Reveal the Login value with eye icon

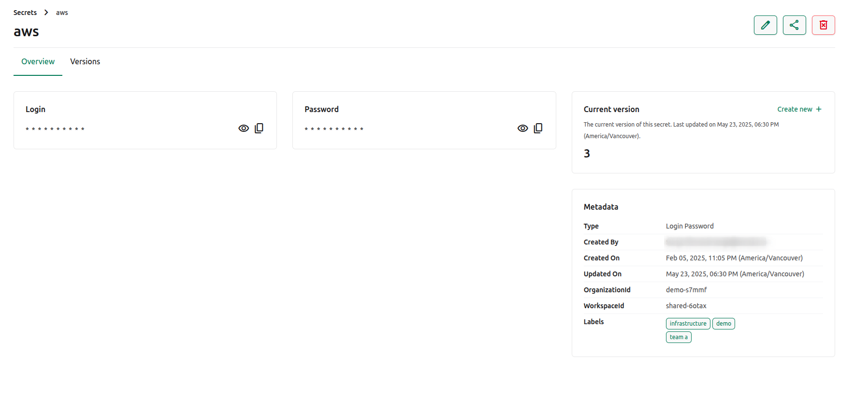click(x=244, y=128)
